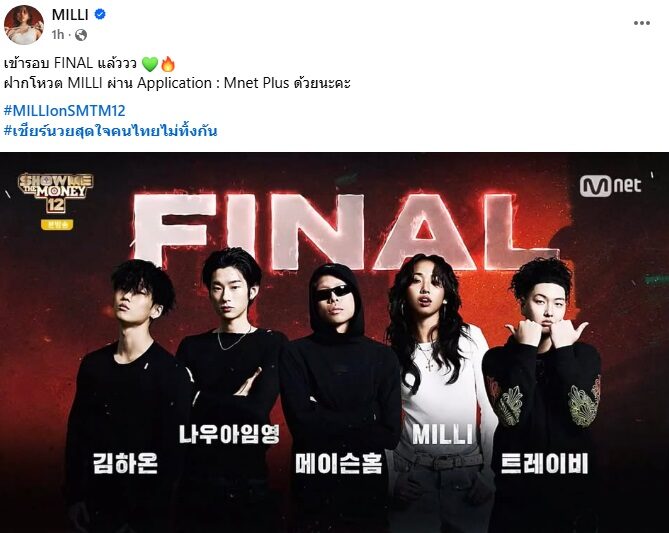Click the public globe audience icon
This screenshot has width=669, height=533.
pyautogui.click(x=81, y=35)
